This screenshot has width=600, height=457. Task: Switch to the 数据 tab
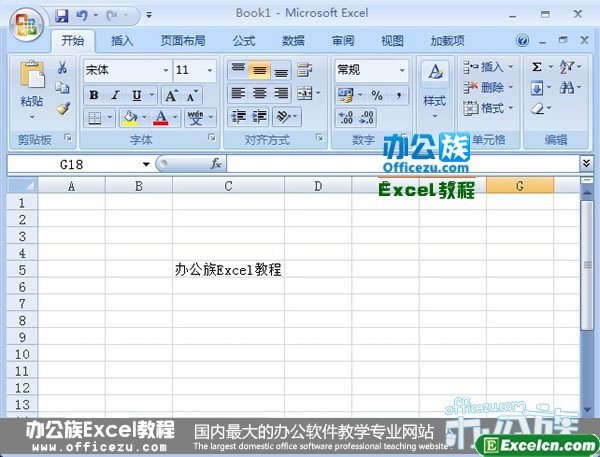[x=293, y=41]
